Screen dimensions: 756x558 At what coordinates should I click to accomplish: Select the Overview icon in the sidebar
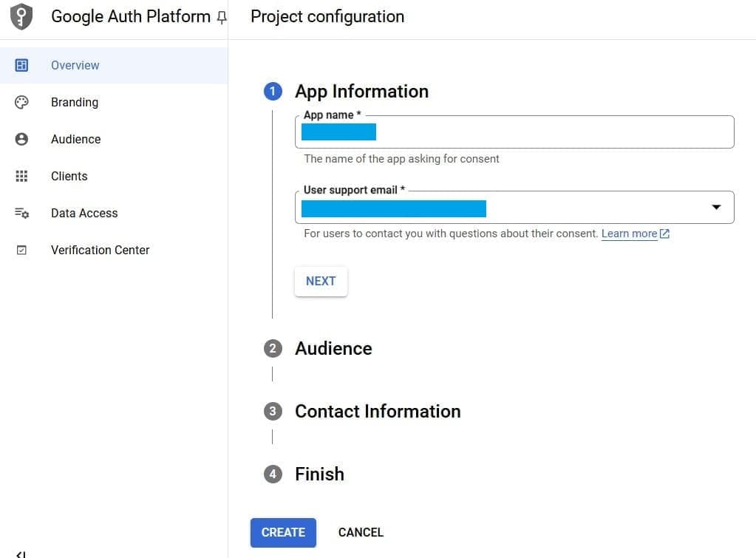click(21, 65)
